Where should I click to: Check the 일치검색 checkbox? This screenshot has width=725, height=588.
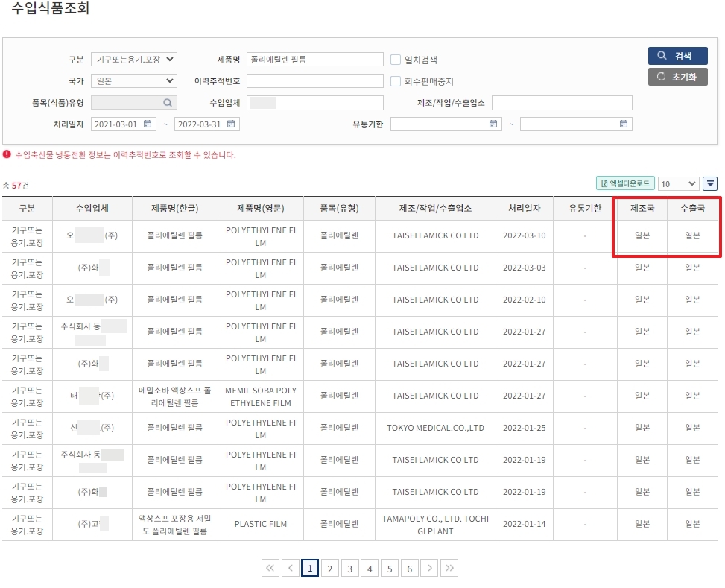pos(396,59)
